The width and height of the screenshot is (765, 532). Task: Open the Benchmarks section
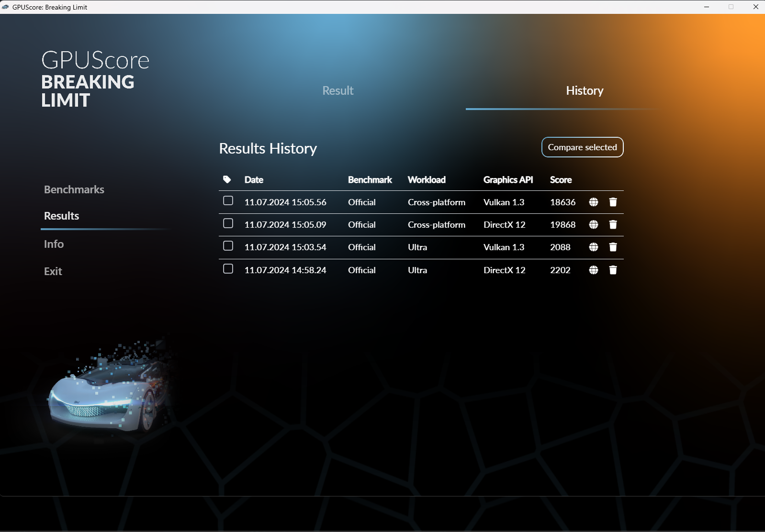click(x=74, y=189)
